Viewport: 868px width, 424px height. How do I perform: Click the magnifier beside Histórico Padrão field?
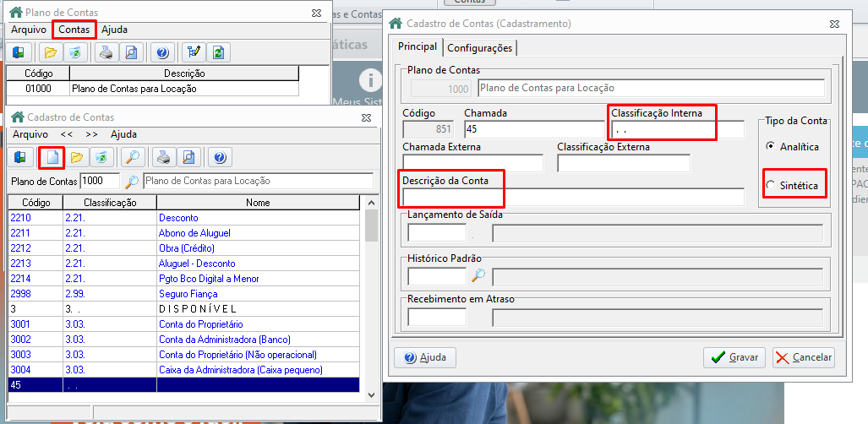(478, 275)
